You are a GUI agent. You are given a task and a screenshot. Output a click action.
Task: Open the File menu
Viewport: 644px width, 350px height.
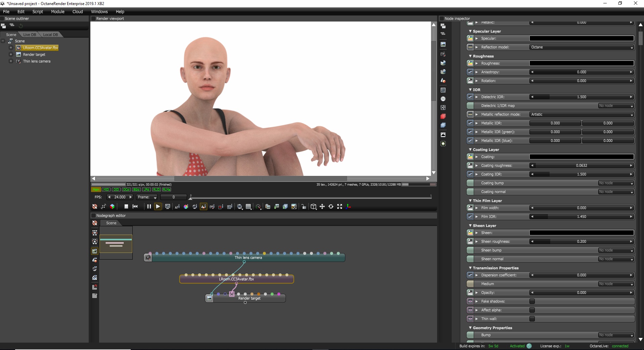pyautogui.click(x=6, y=11)
